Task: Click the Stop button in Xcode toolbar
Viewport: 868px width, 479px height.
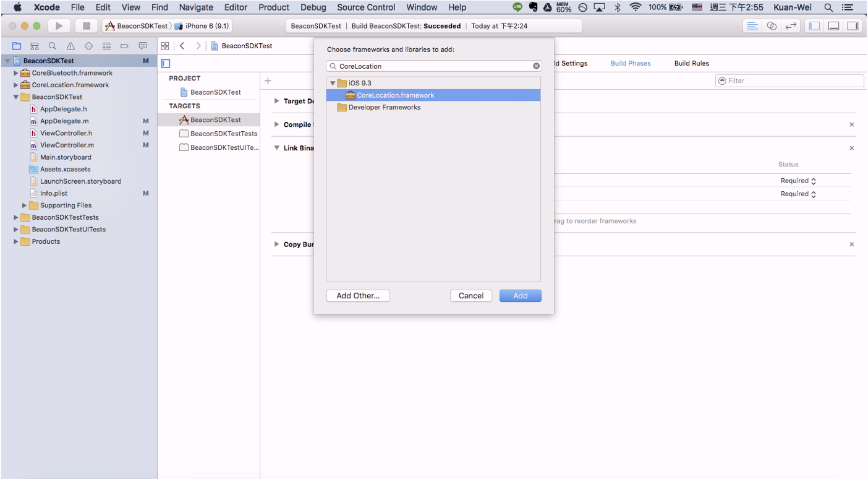Action: click(87, 26)
